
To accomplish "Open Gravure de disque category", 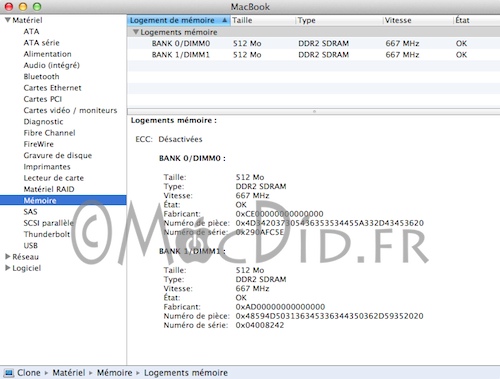I will 58,155.
